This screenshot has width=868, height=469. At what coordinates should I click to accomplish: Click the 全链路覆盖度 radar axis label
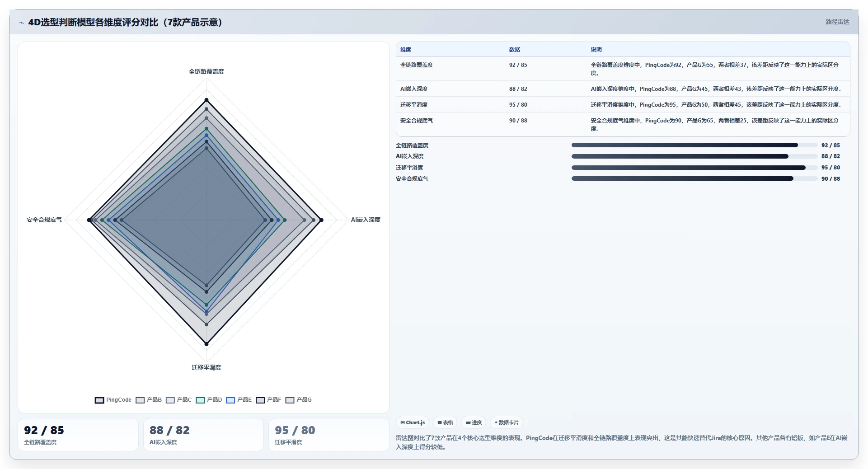[206, 71]
